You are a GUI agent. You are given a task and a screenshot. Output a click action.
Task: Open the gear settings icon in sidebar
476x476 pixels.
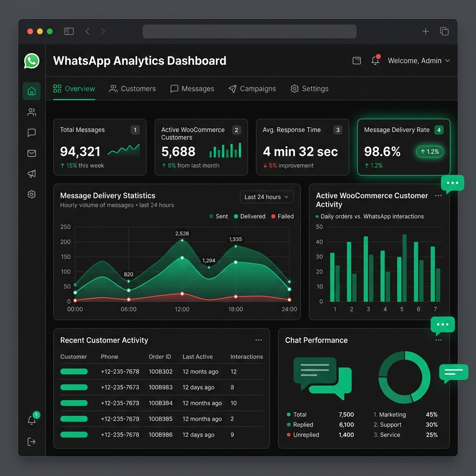click(32, 194)
